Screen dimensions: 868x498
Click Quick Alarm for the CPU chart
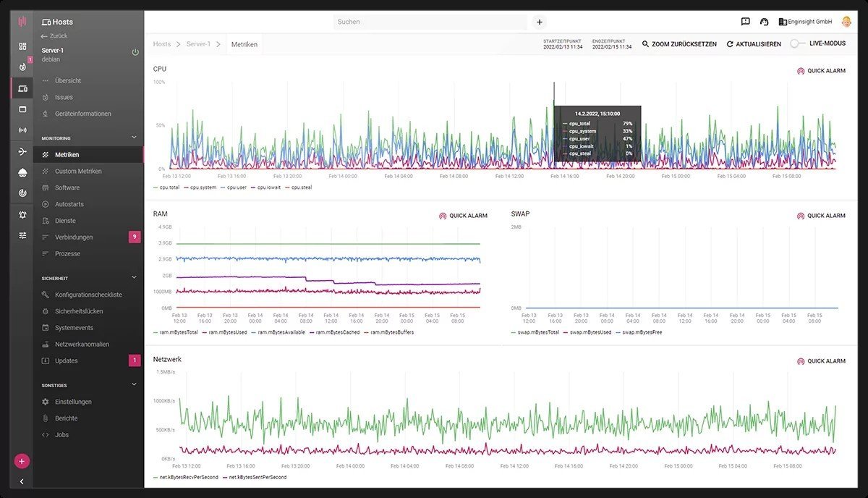(x=821, y=71)
